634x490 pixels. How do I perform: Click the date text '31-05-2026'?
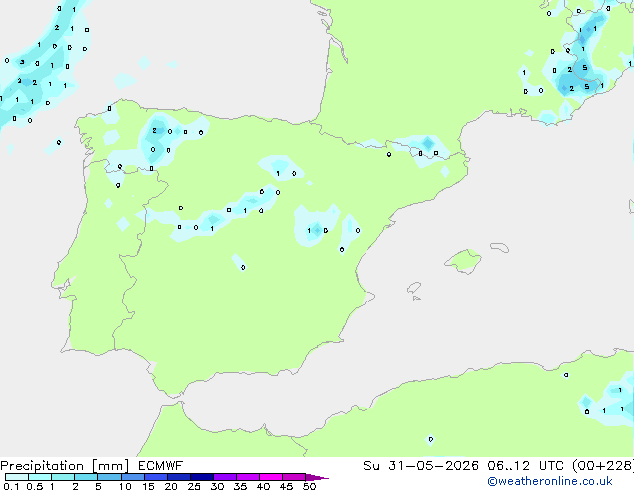(x=433, y=466)
